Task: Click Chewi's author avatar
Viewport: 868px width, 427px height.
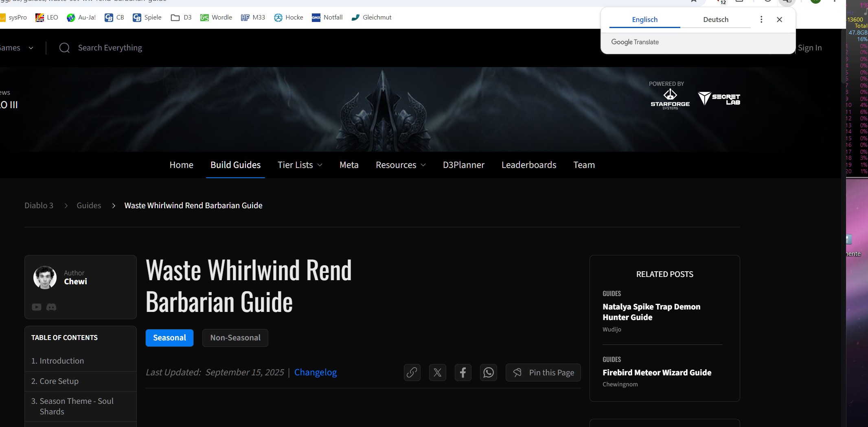Action: [x=45, y=278]
